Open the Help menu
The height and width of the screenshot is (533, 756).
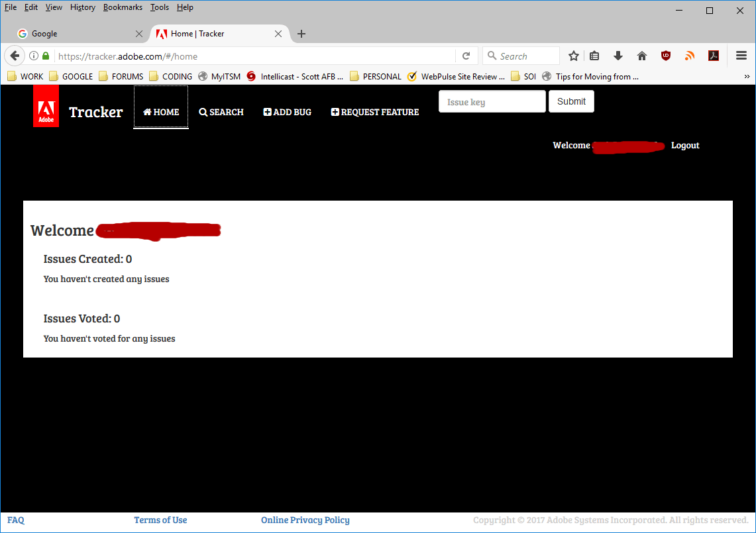[185, 7]
